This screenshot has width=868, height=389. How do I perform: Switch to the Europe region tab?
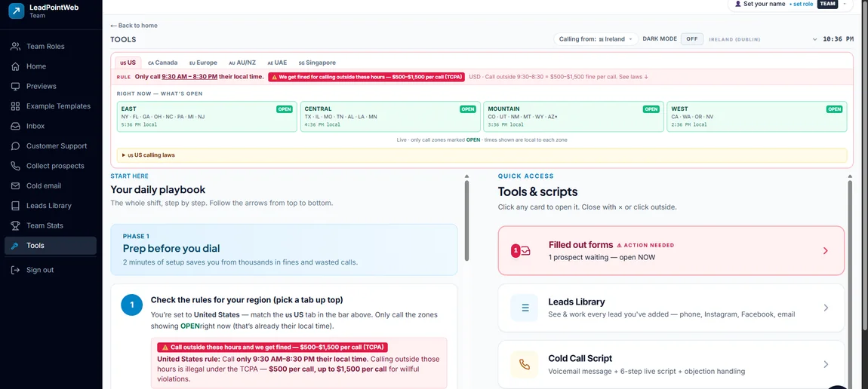coord(203,63)
